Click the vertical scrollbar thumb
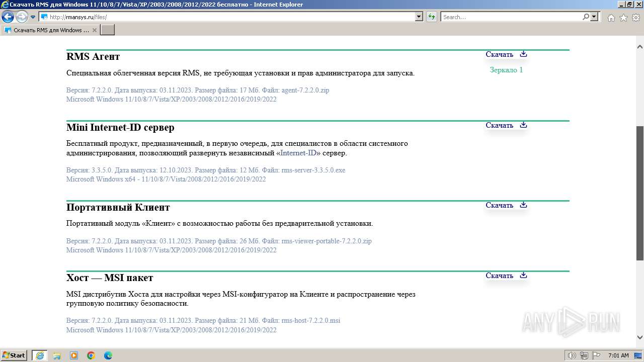This screenshot has width=644, height=362. (x=640, y=193)
